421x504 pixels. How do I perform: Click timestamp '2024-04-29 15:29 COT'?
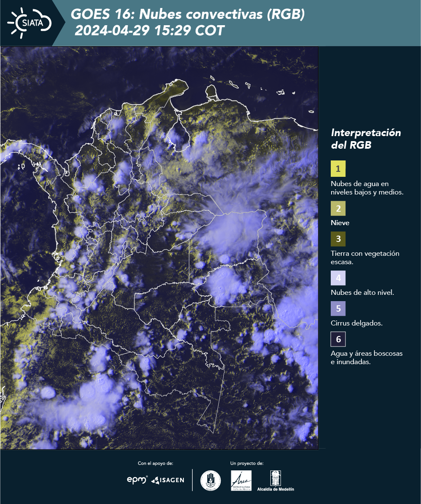pyautogui.click(x=149, y=31)
